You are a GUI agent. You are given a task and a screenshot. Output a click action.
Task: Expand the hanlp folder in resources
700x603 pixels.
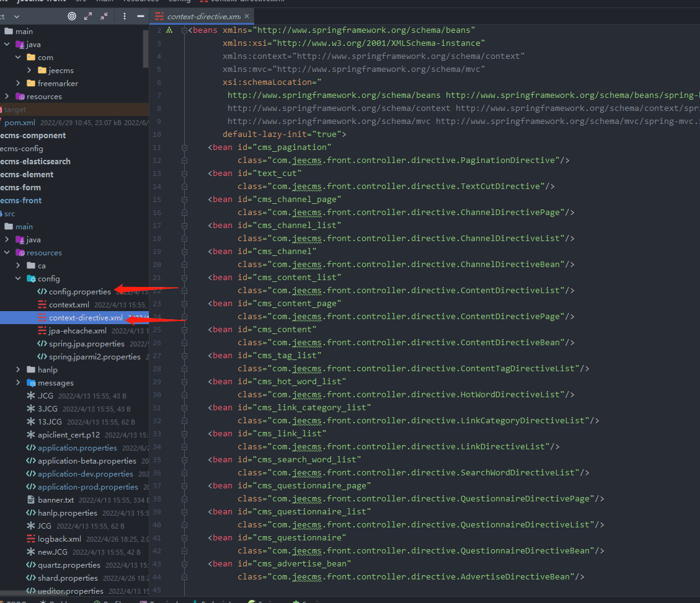[19, 370]
